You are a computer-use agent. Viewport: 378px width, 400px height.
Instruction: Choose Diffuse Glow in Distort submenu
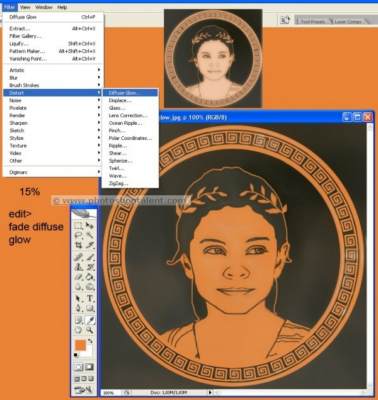(x=130, y=93)
